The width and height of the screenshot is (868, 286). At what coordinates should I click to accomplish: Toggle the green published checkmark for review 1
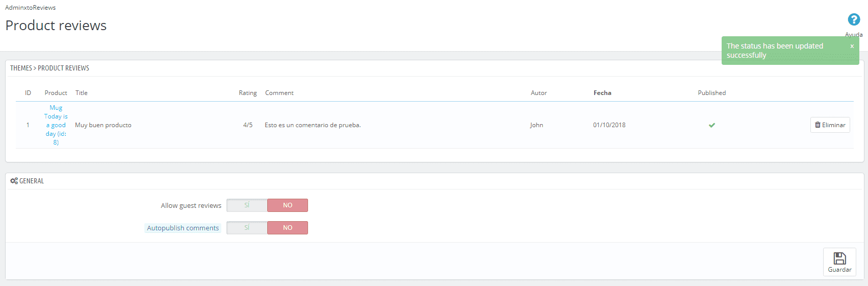[x=712, y=125]
